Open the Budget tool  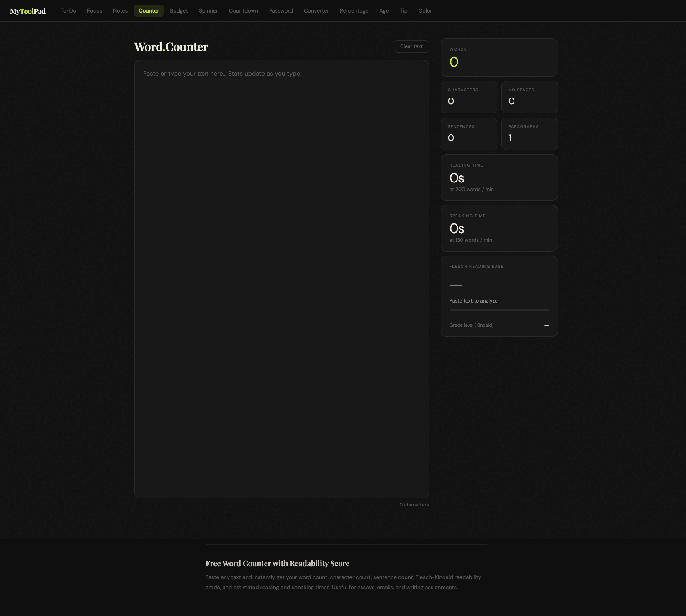coord(179,10)
